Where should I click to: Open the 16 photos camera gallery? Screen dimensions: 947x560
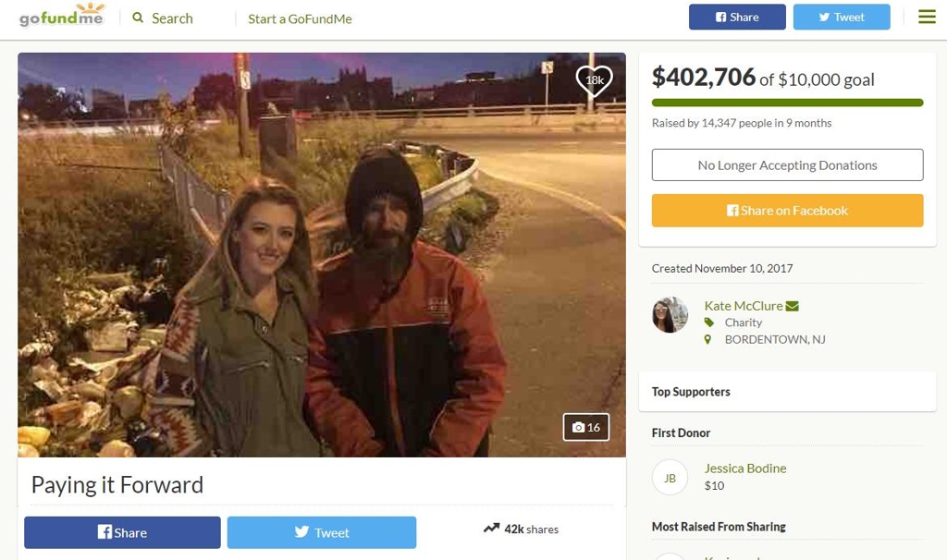[x=585, y=427]
